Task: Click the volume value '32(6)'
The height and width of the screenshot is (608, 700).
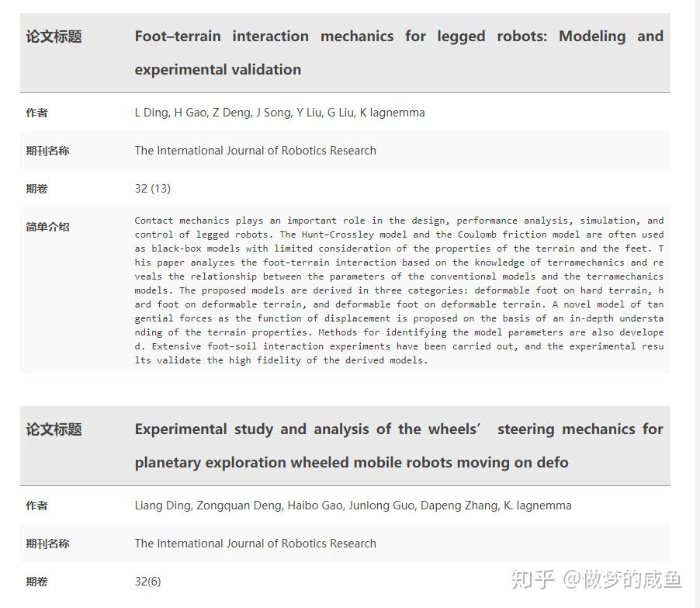Action: tap(147, 582)
